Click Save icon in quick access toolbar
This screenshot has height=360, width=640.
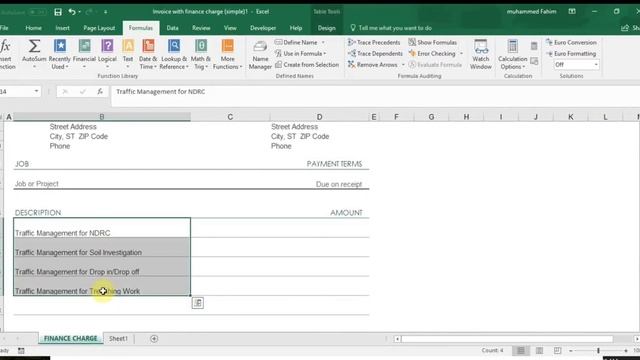[x=58, y=12]
